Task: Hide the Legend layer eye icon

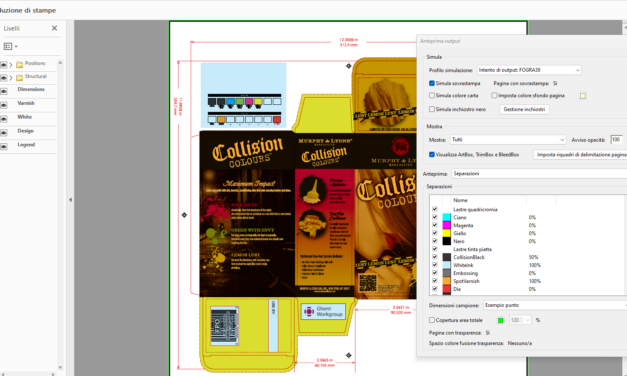Action: (4, 147)
